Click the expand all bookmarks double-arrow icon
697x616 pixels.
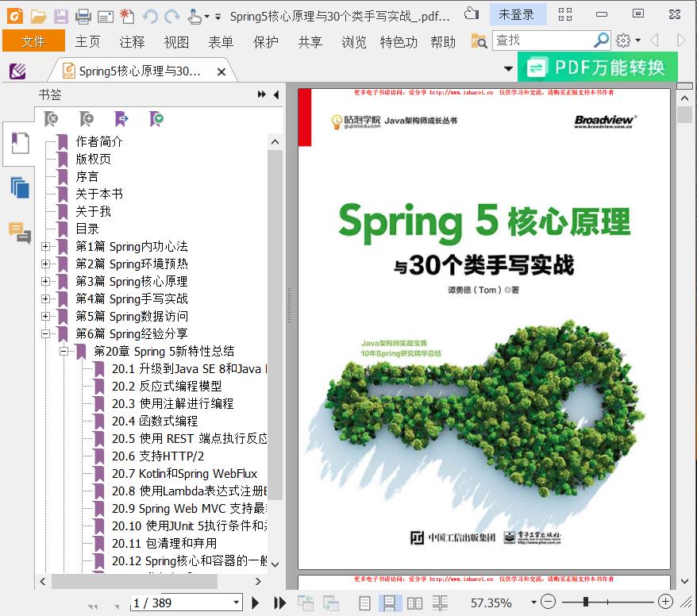[262, 94]
